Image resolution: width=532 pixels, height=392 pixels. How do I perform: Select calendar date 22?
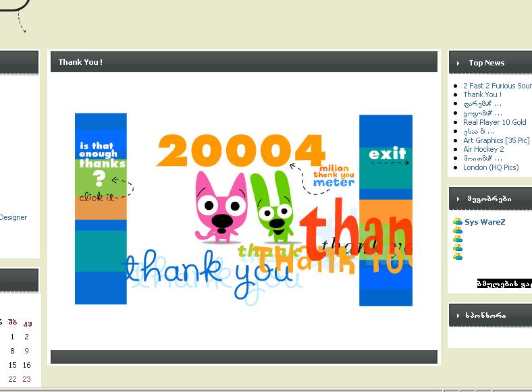pyautogui.click(x=13, y=379)
